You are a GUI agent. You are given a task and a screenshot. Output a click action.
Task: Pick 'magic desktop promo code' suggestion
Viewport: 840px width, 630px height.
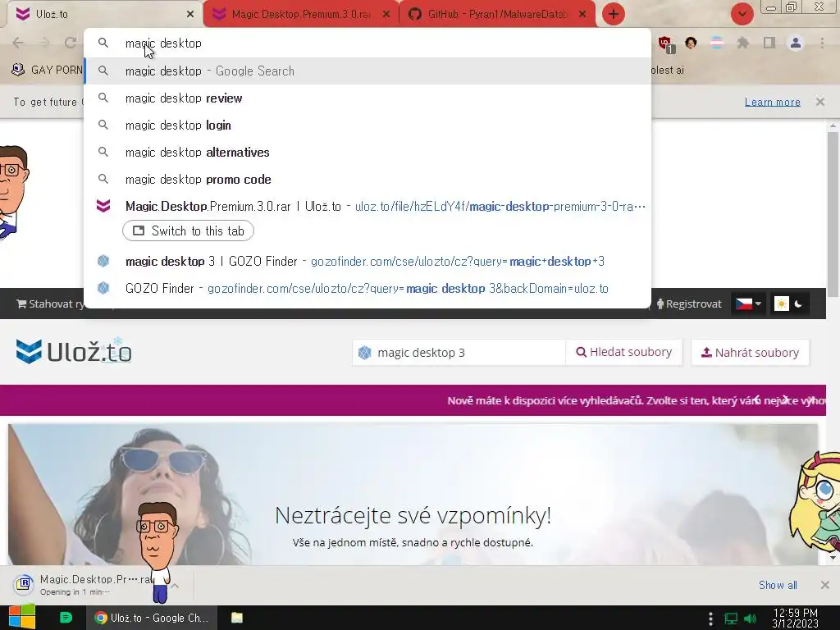click(x=367, y=179)
